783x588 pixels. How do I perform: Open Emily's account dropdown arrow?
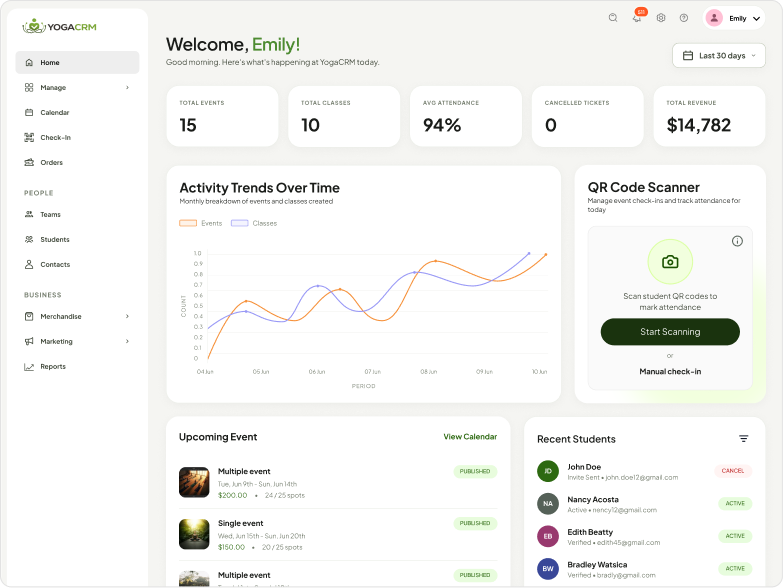click(x=756, y=18)
